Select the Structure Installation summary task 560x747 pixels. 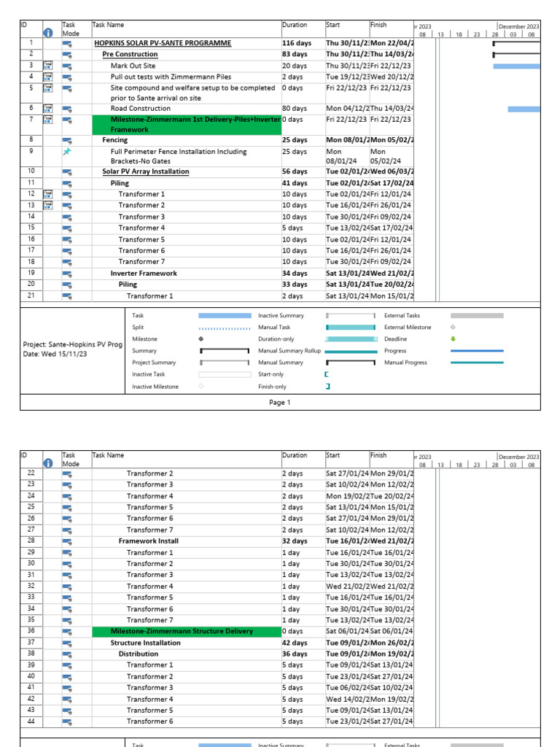coord(146,643)
